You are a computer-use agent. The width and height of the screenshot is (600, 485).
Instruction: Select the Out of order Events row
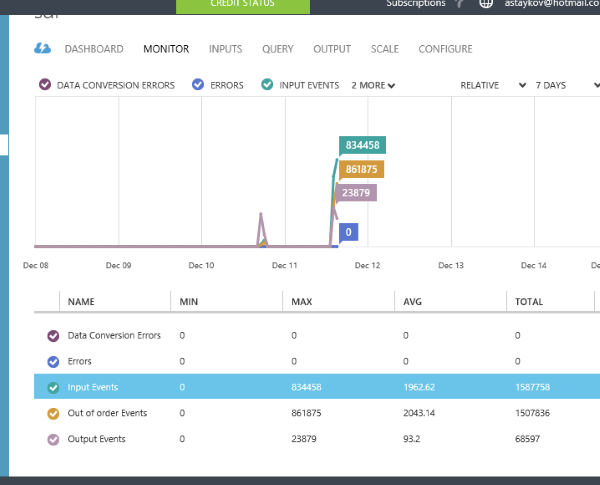317,413
